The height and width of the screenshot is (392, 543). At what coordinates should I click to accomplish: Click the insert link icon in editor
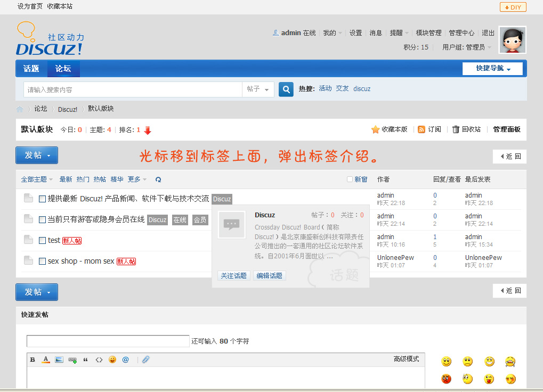72,360
